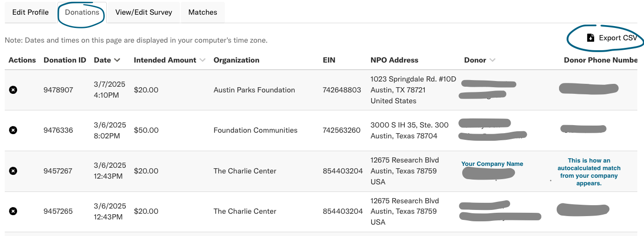Image resolution: width=644 pixels, height=236 pixels.
Task: Switch to the Edit Profile tab
Action: click(30, 12)
